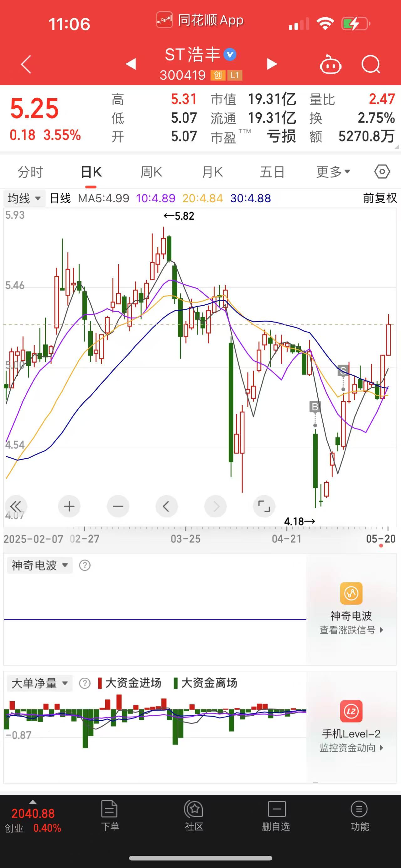401x868 pixels.
Task: Switch to the previous stock with left triangle
Action: click(x=131, y=64)
